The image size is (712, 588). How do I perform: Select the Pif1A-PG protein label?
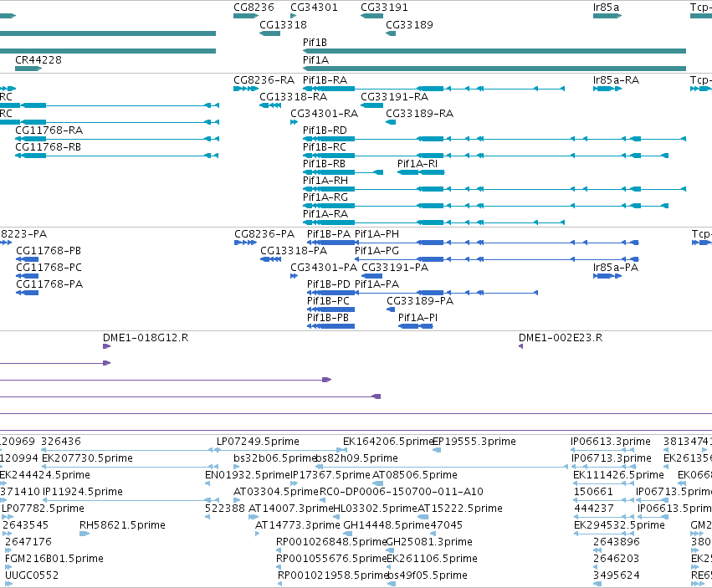tap(376, 251)
